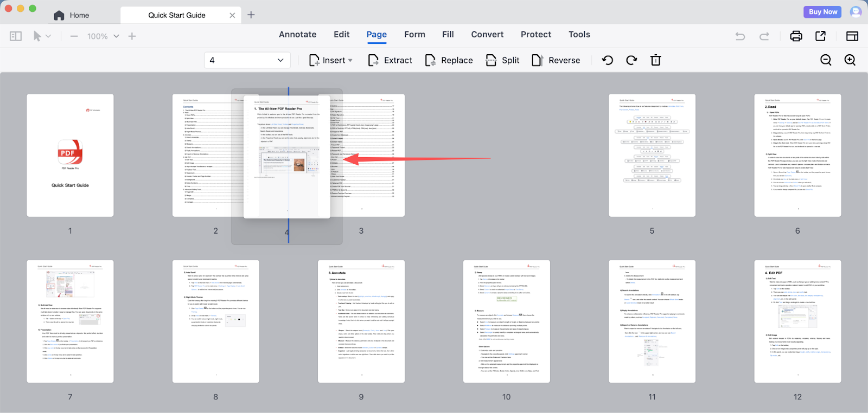Delete selected page with trash icon
The height and width of the screenshot is (413, 868).
[655, 60]
